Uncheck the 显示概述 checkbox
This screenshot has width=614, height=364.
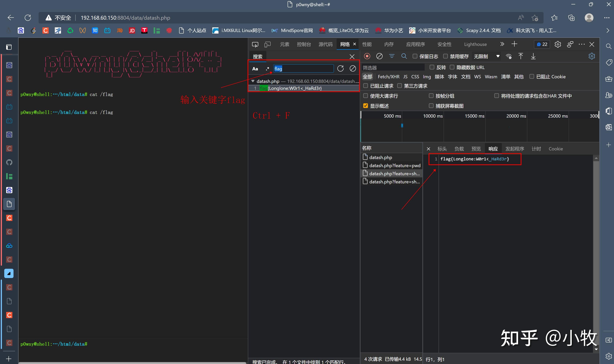click(366, 106)
